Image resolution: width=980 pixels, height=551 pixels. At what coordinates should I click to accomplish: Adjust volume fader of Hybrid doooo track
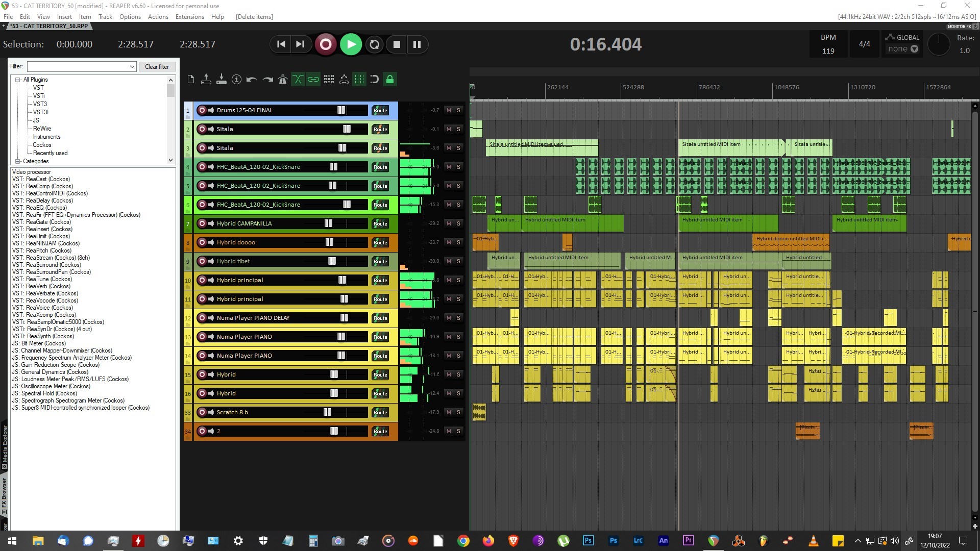[329, 242]
